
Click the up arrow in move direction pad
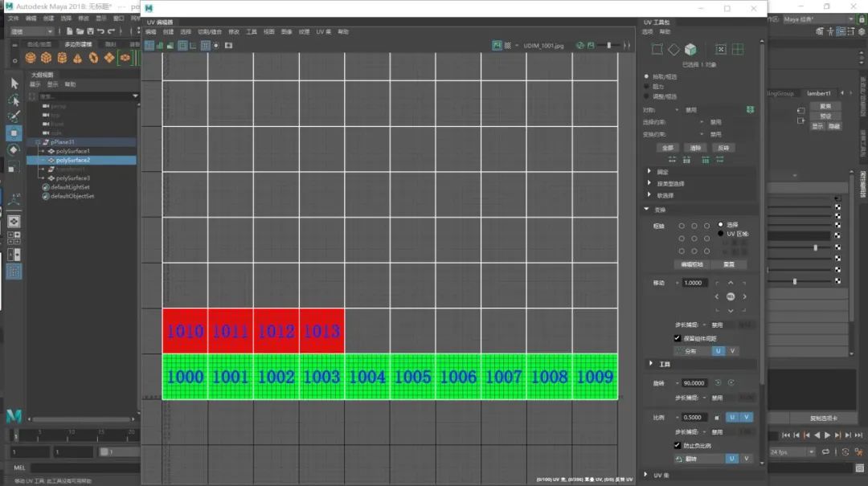[731, 283]
